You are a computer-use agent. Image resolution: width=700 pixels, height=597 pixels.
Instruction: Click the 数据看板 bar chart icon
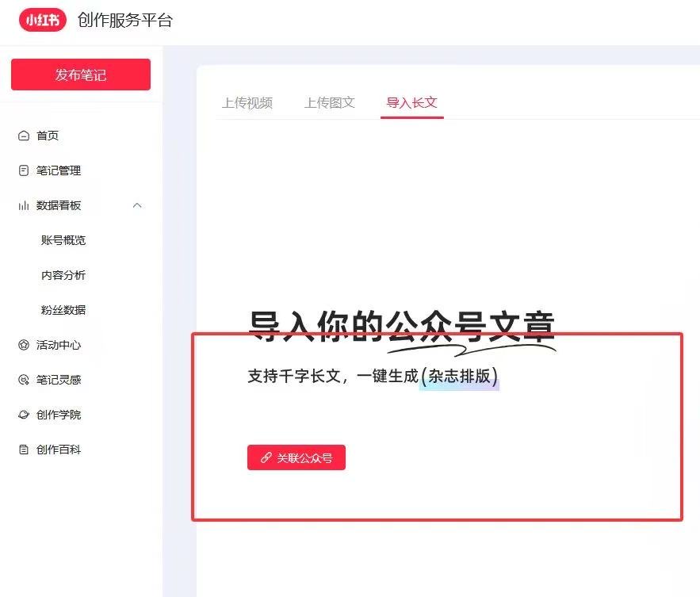(x=24, y=205)
